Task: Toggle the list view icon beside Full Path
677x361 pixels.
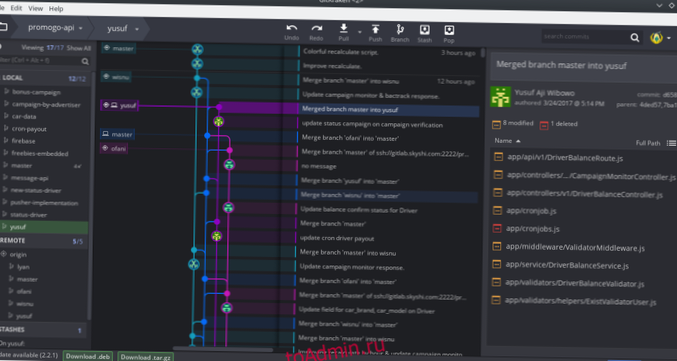Action: (671, 143)
